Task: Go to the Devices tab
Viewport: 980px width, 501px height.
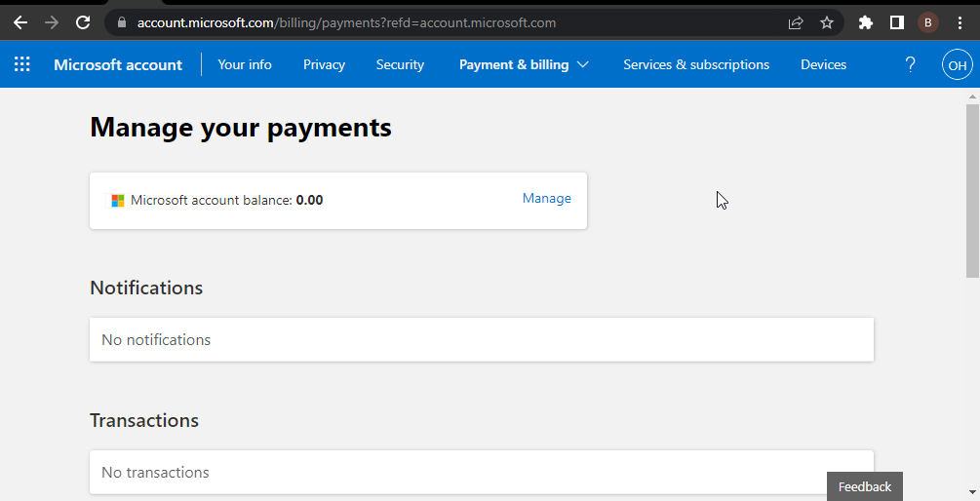Action: pyautogui.click(x=823, y=65)
